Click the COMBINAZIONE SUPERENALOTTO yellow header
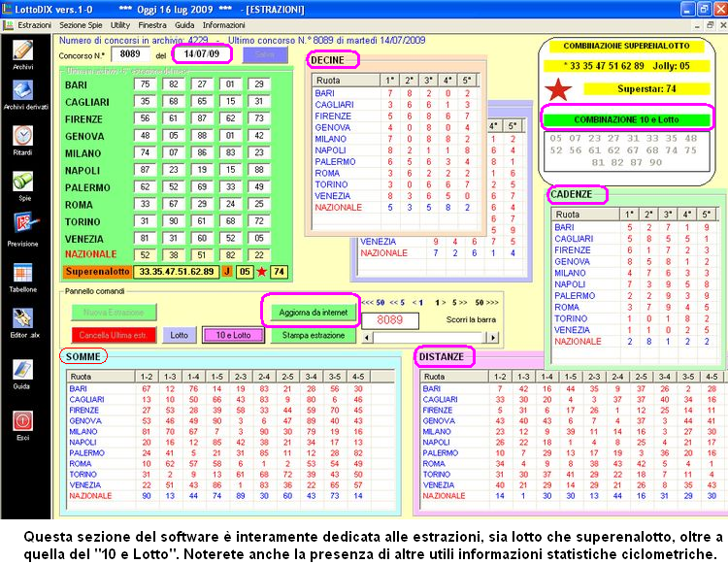 [626, 46]
